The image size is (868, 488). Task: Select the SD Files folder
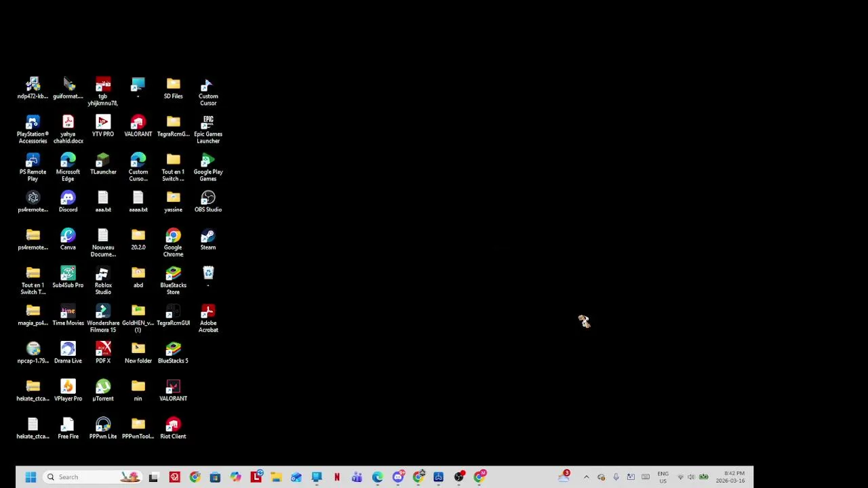pos(173,88)
